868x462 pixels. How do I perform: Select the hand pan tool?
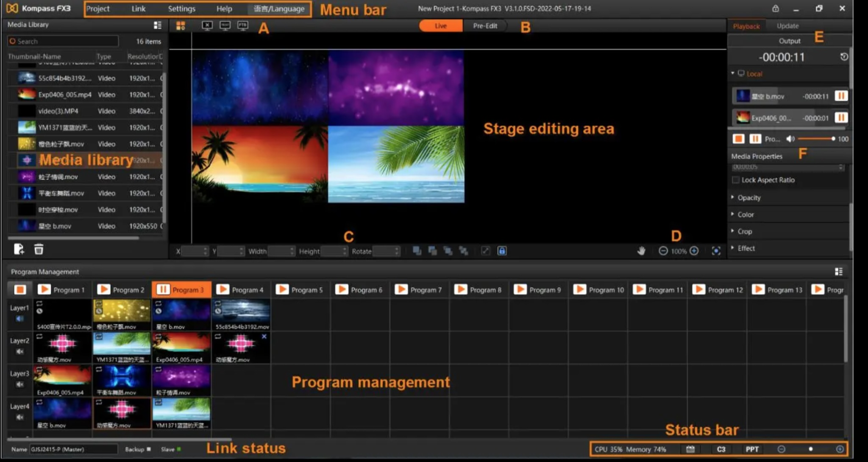coord(641,251)
